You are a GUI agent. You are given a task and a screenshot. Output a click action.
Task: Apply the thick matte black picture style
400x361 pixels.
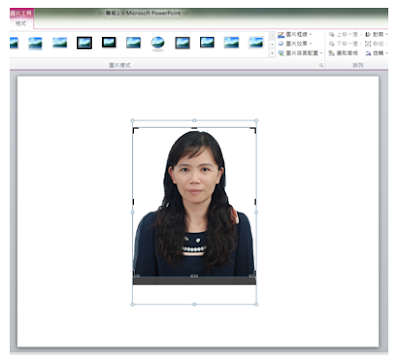click(109, 42)
